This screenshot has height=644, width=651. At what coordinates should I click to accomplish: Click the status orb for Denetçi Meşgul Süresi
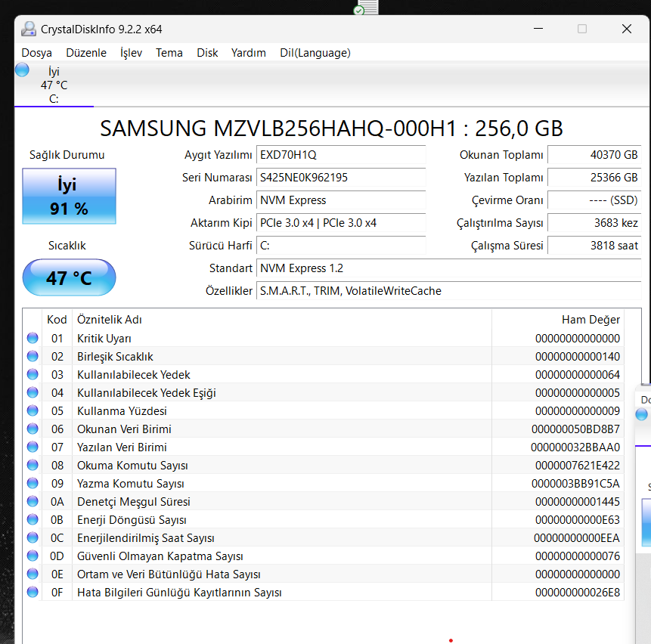point(33,501)
